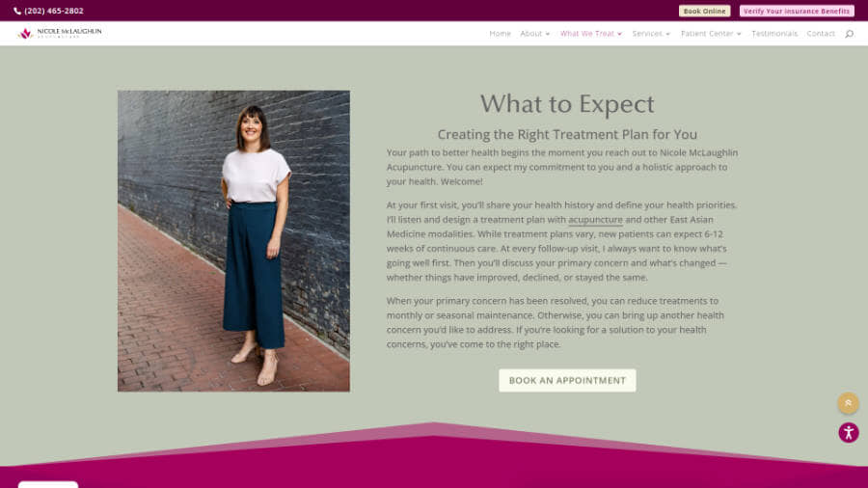Viewport: 868px width, 488px height.
Task: Follow the acupuncture link in the text
Action: coord(595,220)
